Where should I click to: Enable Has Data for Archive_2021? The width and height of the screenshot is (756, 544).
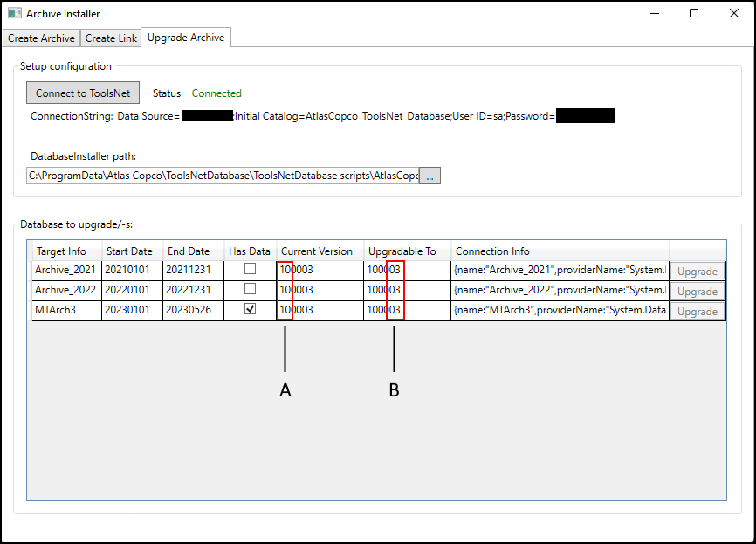(x=249, y=270)
